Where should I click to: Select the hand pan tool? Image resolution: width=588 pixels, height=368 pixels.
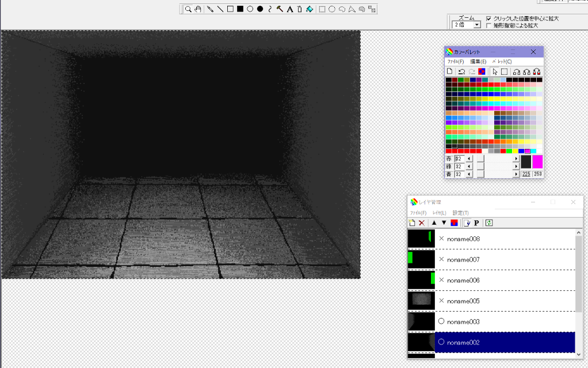(x=198, y=9)
